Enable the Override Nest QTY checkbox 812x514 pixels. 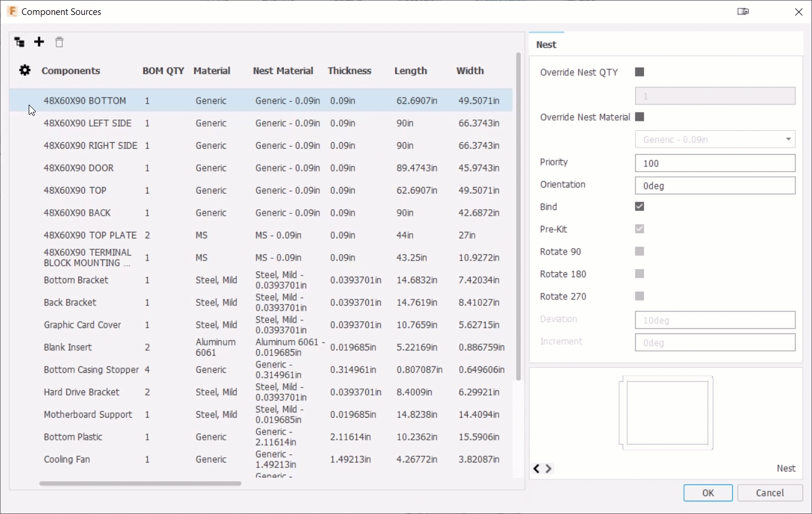(x=639, y=72)
